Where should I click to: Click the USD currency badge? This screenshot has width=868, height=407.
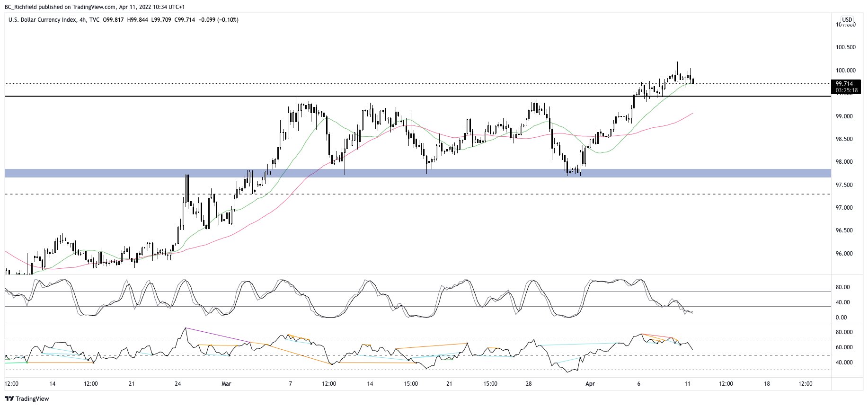[x=847, y=20]
